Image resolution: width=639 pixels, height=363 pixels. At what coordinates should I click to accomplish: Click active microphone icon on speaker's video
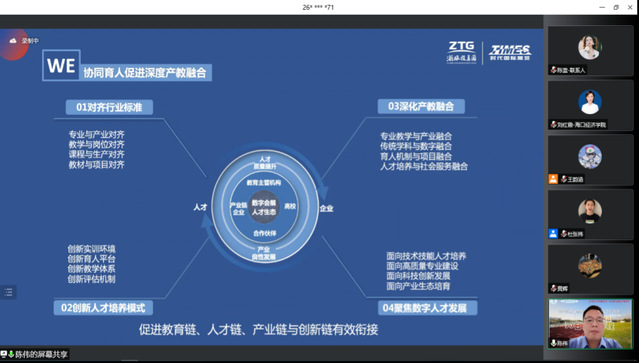(553, 343)
